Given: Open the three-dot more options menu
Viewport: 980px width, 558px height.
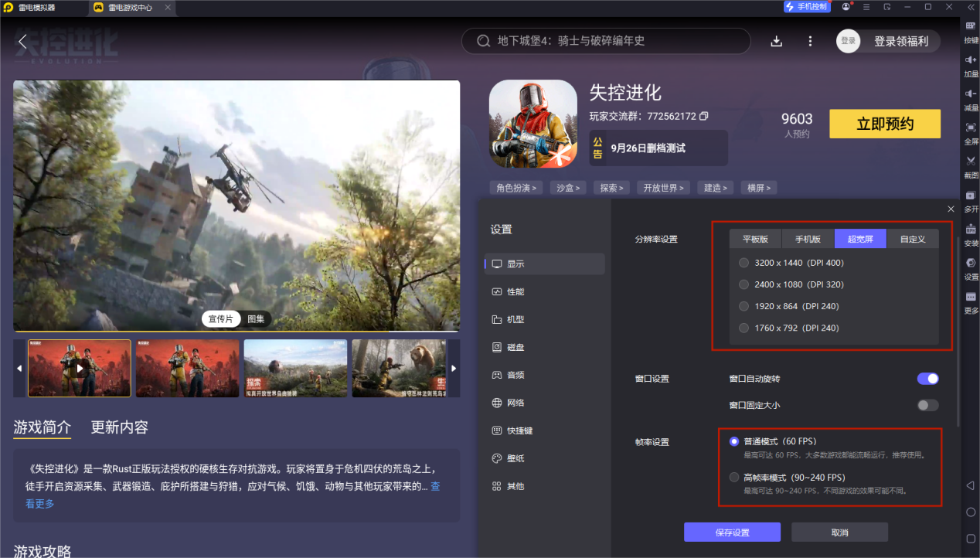Looking at the screenshot, I should [810, 42].
